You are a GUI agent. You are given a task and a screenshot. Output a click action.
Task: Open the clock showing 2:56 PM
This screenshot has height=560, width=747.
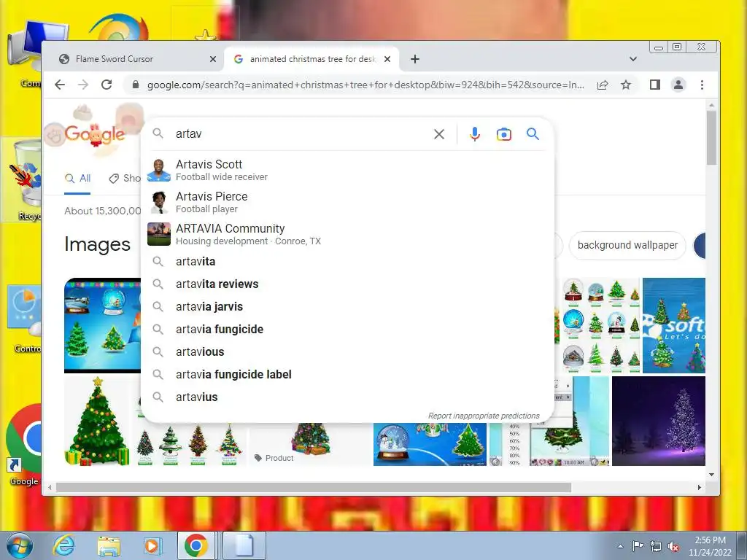click(x=710, y=546)
